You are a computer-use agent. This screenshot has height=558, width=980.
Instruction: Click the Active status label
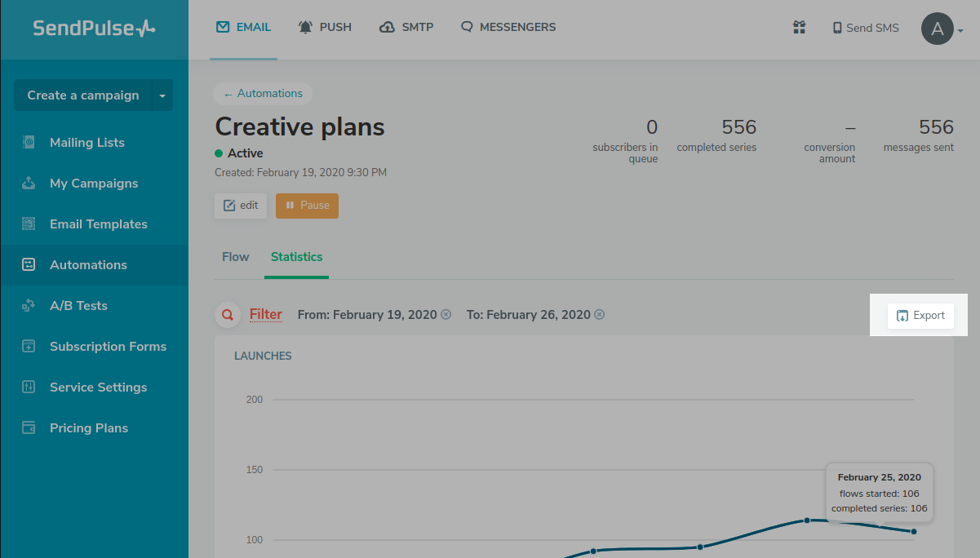(245, 153)
